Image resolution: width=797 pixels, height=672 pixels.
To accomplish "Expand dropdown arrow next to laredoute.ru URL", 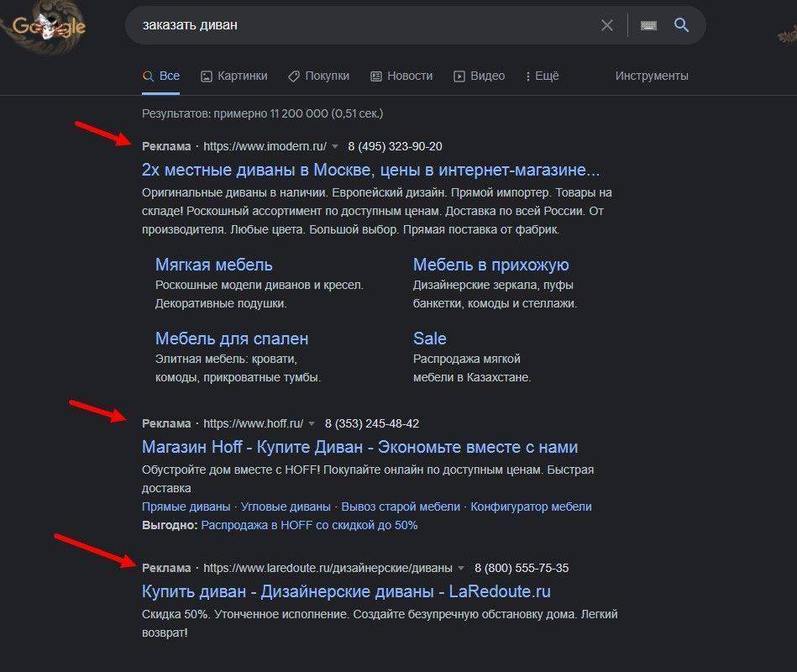I will click(461, 569).
